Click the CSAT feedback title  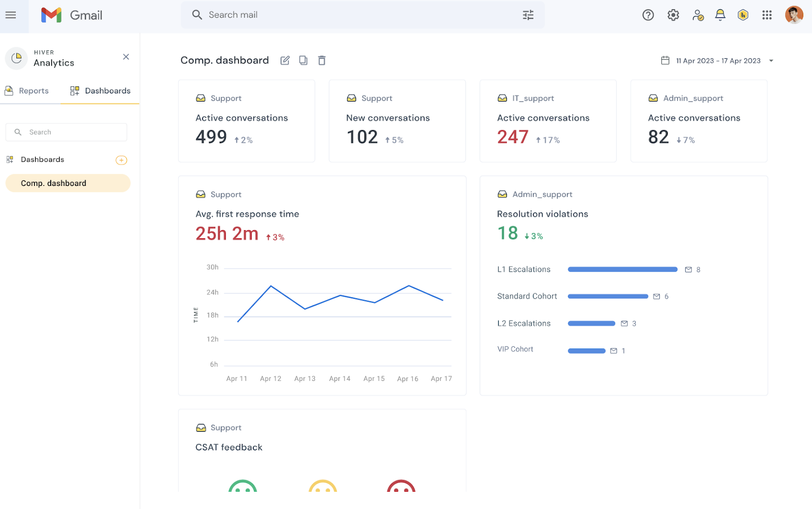[229, 448]
